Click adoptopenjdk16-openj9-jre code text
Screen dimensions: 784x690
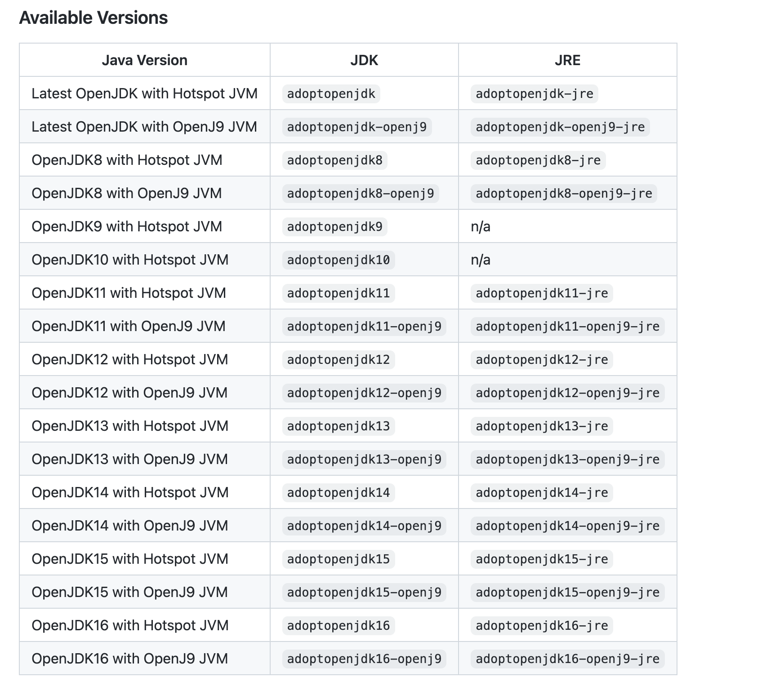pyautogui.click(x=567, y=659)
